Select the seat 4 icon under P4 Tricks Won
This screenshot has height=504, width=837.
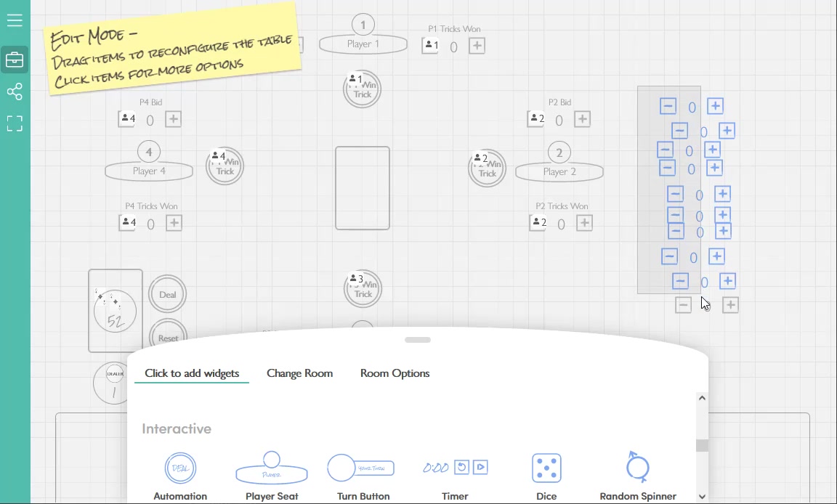pos(128,222)
